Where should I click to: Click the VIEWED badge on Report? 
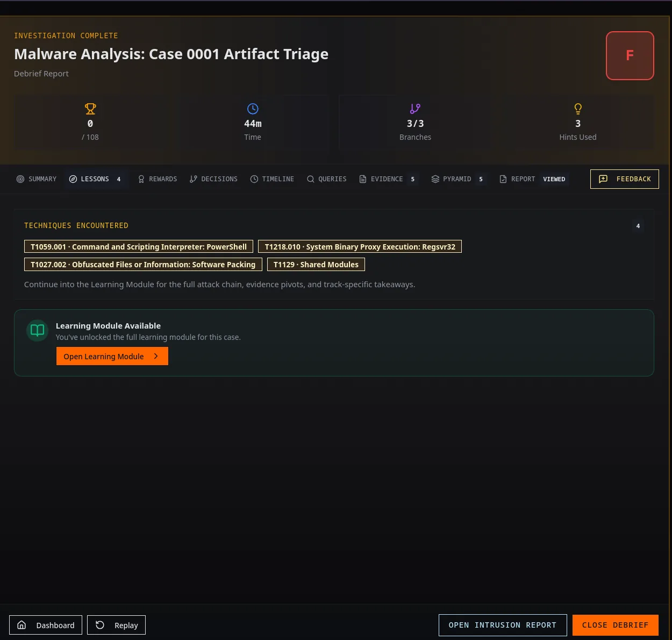[554, 179]
